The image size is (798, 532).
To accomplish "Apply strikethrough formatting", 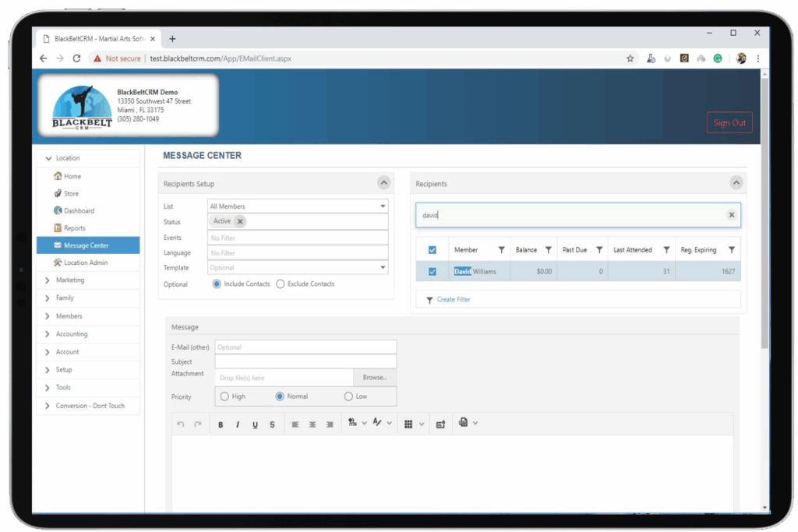I will [271, 424].
